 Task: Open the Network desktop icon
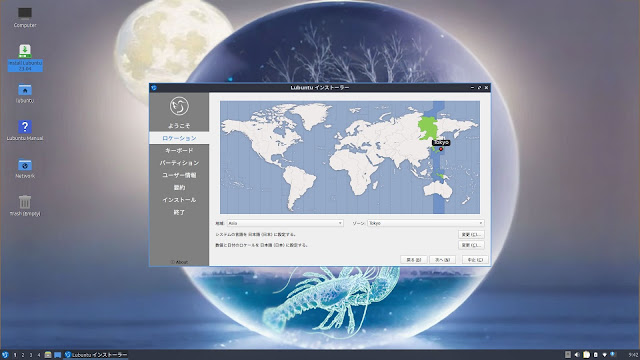[x=25, y=169]
